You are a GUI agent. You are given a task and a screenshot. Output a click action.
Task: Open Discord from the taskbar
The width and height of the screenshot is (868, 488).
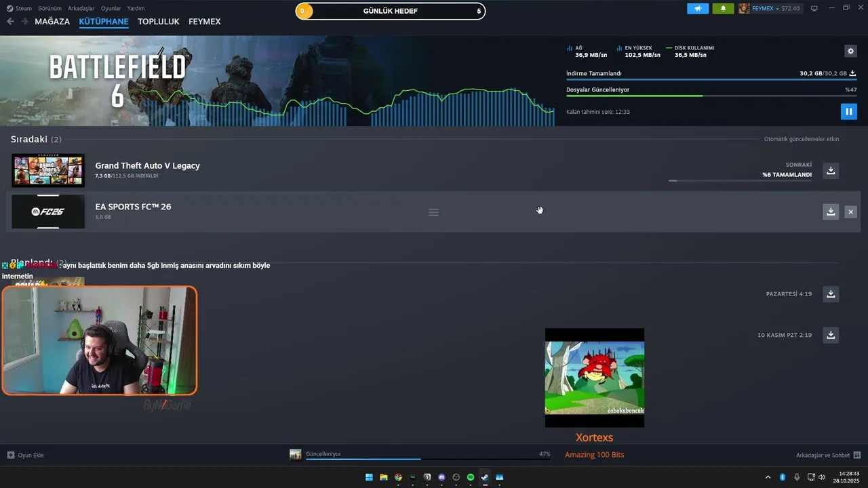click(x=441, y=477)
